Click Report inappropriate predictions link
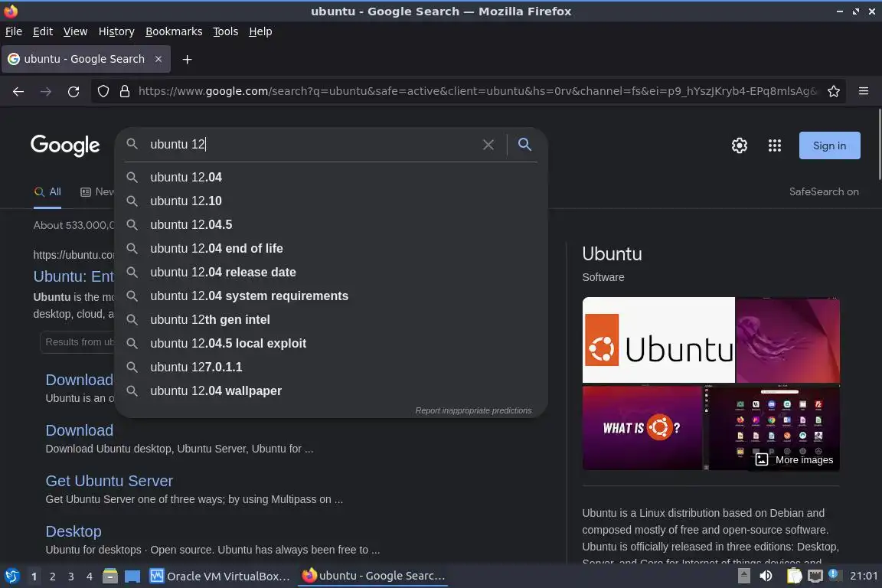Screen dimensions: 882x588 (473, 410)
